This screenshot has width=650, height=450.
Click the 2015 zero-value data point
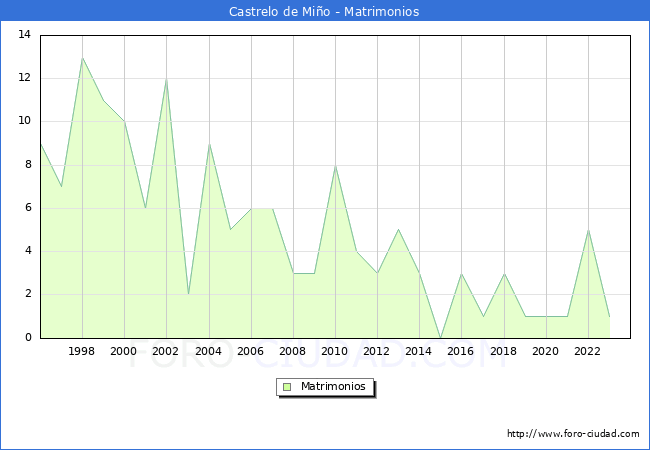click(440, 337)
